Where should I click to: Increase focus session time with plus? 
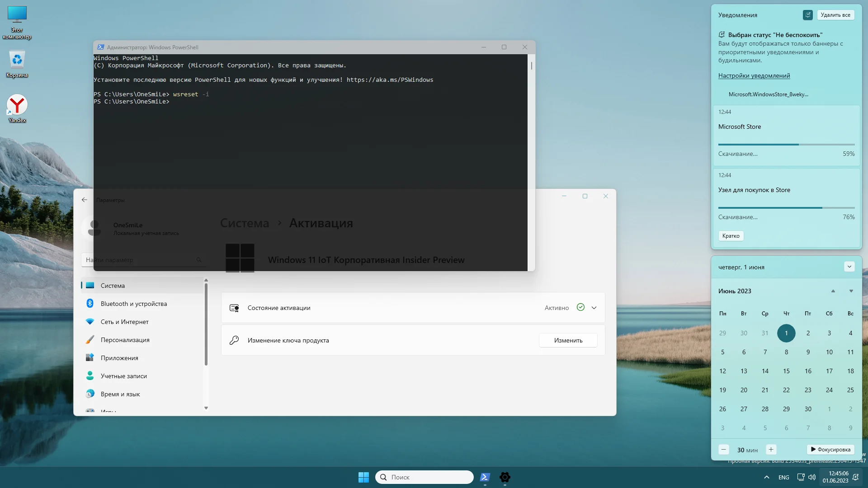point(771,450)
